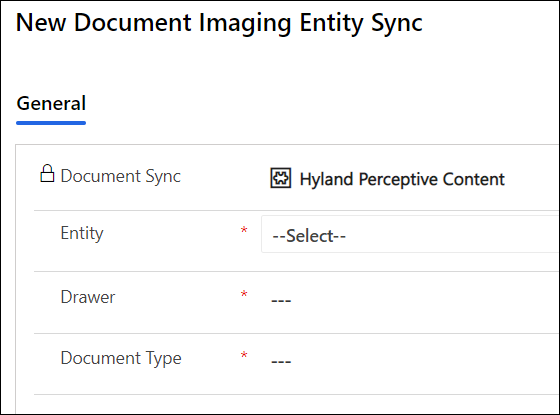This screenshot has width=560, height=415.
Task: Click the Drawer field label
Action: pyautogui.click(x=88, y=297)
